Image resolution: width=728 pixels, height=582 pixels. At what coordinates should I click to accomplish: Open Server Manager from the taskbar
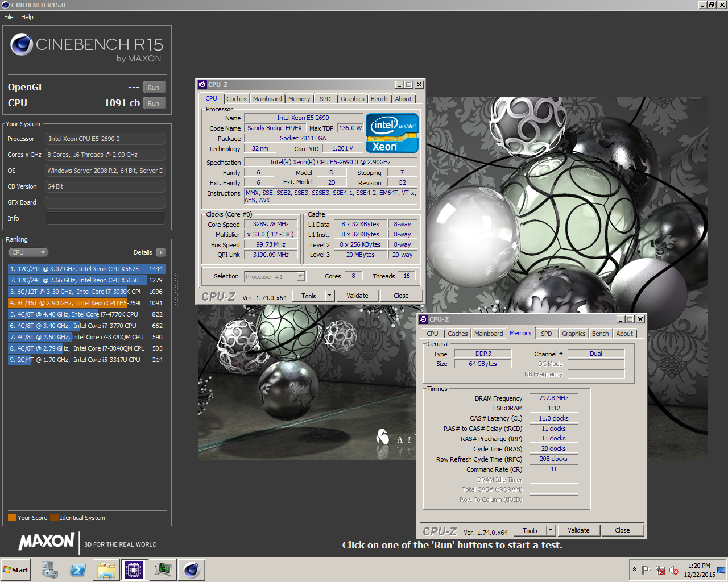pos(49,570)
